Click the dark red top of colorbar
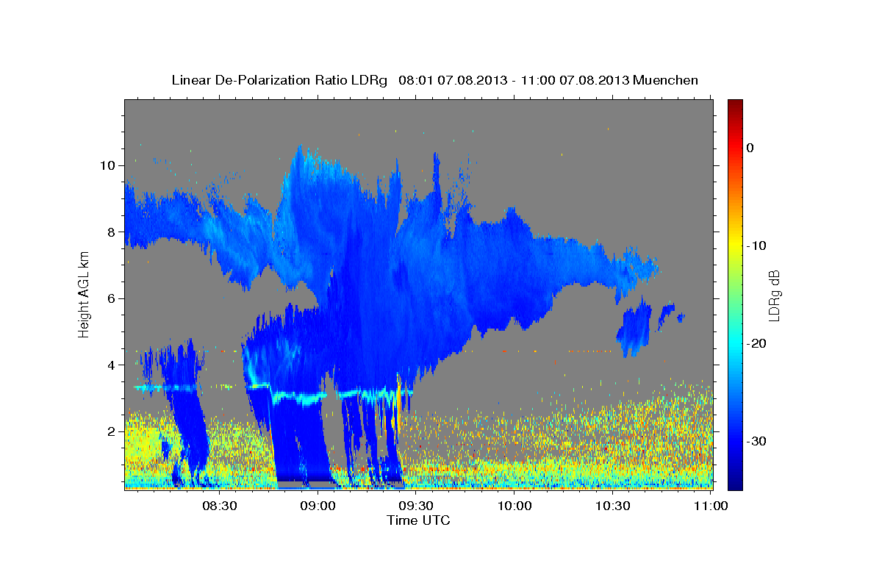The width and height of the screenshot is (882, 588). (735, 105)
